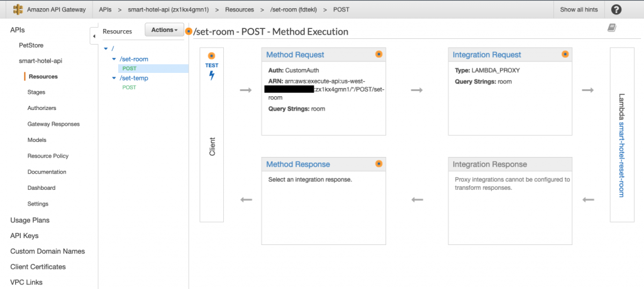Open API Settings in sidebar
Screen dimensions: 644x289
[x=38, y=204]
